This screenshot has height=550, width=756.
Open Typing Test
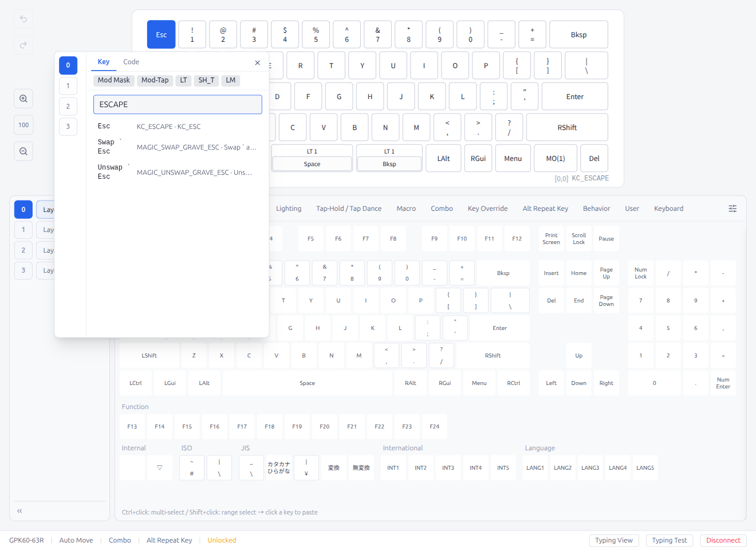click(x=670, y=540)
